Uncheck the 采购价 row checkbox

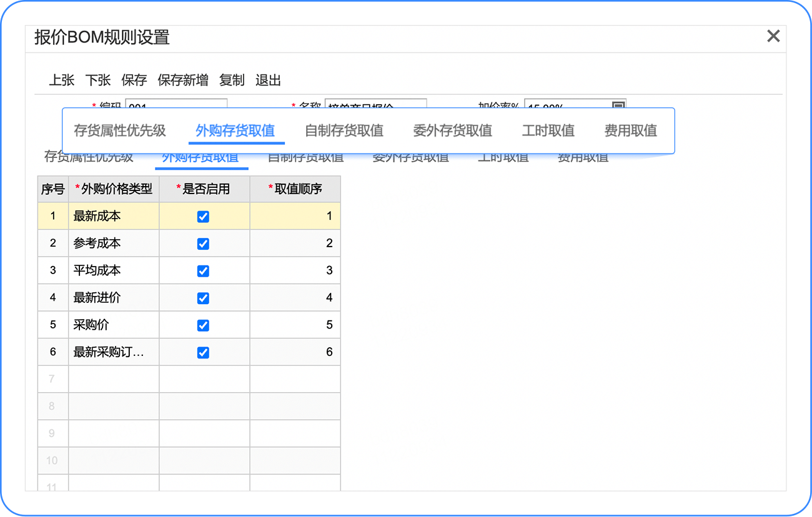click(203, 325)
